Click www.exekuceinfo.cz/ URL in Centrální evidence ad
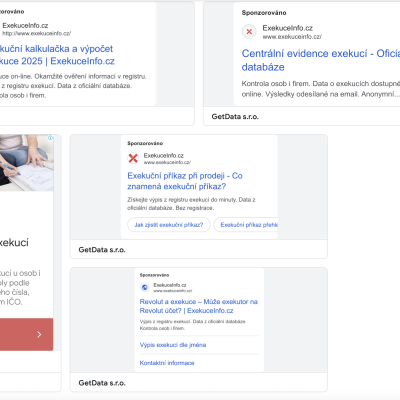Screen dimensions: 400x400 [x=292, y=37]
